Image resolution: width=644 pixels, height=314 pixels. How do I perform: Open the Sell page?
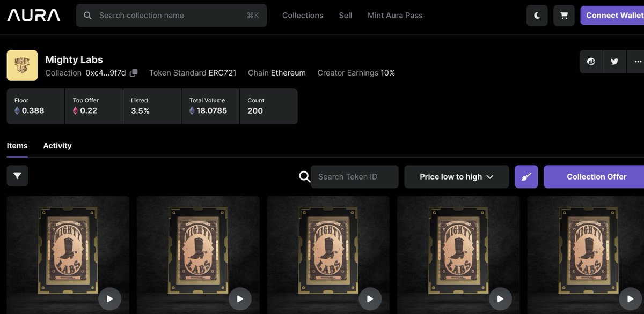tap(346, 16)
